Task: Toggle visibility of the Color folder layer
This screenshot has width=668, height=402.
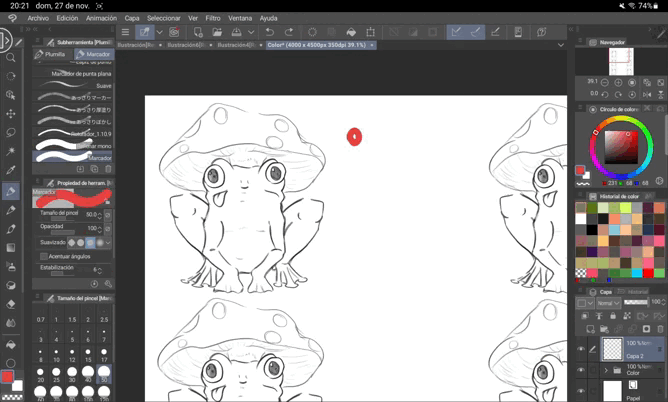Action: (581, 371)
